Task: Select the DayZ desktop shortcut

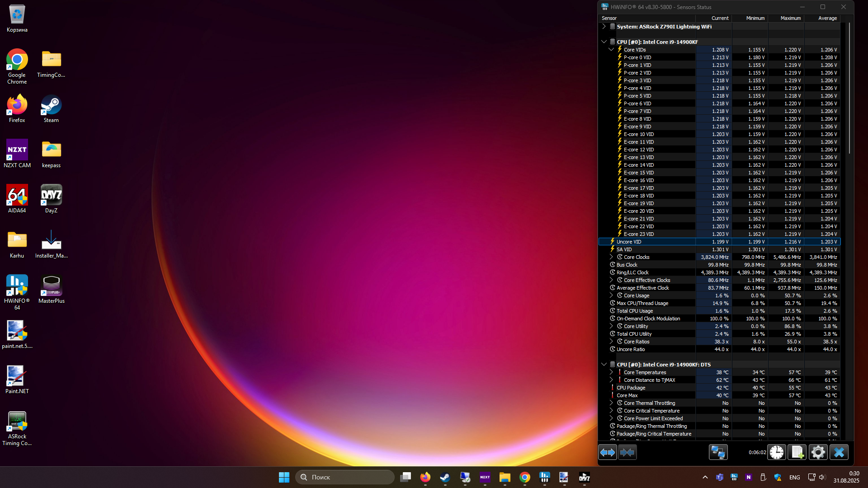Action: pos(51,199)
